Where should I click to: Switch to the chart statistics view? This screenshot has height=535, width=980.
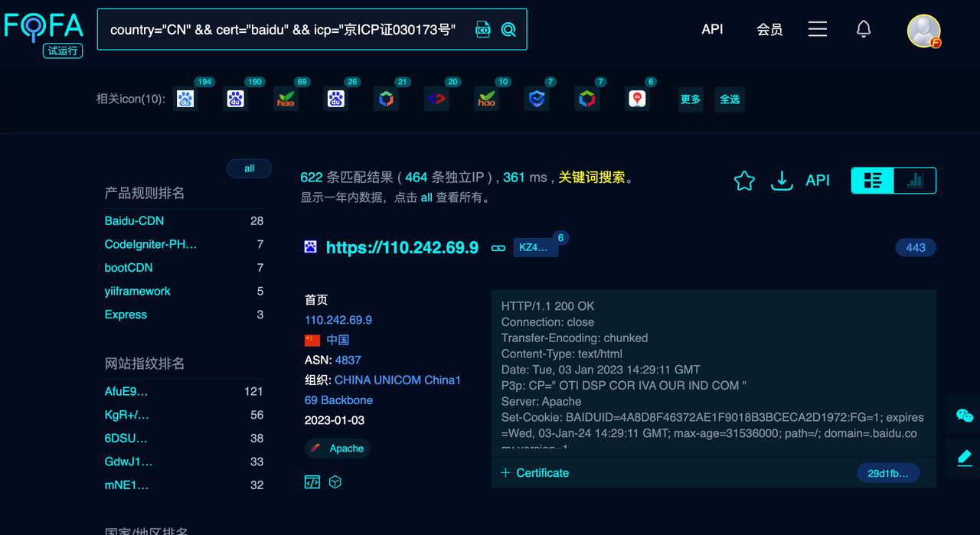[915, 181]
